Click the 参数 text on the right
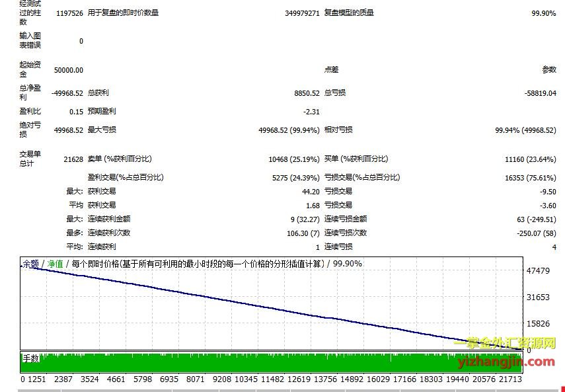The image size is (565, 392). (x=548, y=69)
